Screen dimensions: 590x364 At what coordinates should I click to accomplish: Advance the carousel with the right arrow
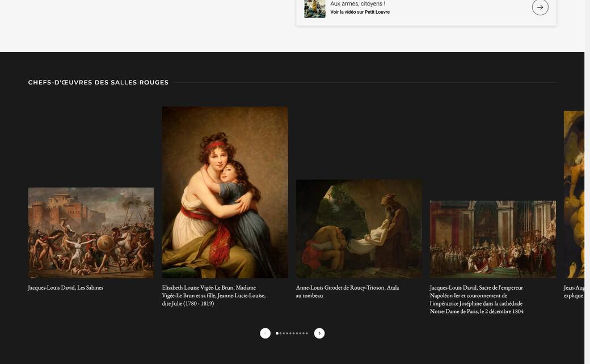point(319,333)
